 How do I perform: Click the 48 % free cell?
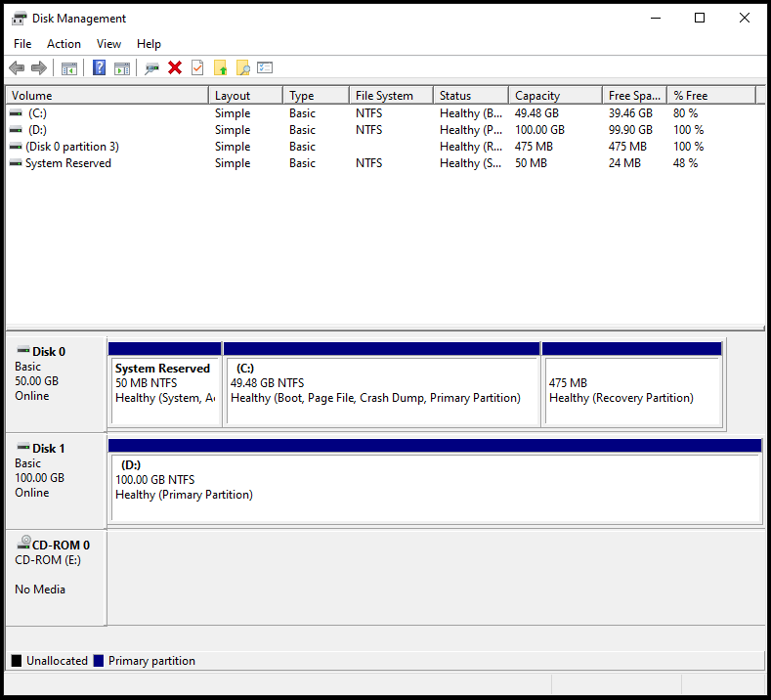pyautogui.click(x=685, y=163)
